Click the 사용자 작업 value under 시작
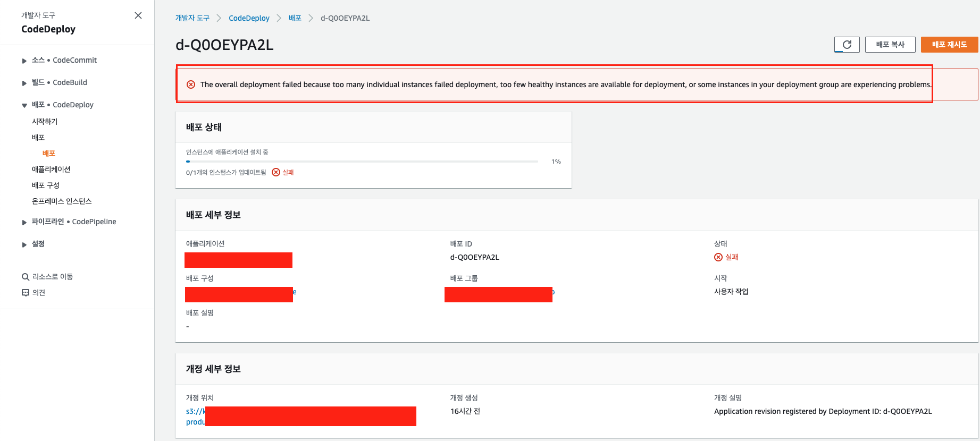980x441 pixels. [x=731, y=292]
